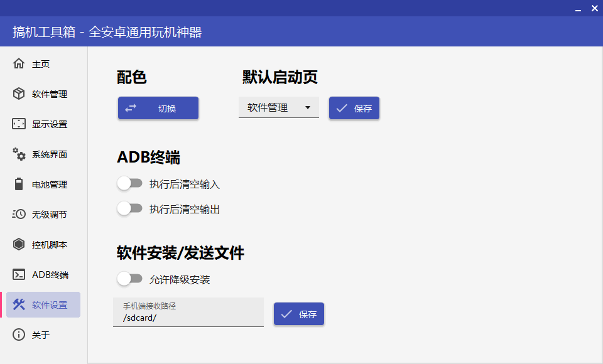Click the title 搞机工具箱 - 全安卓通用玩机神器
Screen dimensions: 603x364
coord(107,32)
